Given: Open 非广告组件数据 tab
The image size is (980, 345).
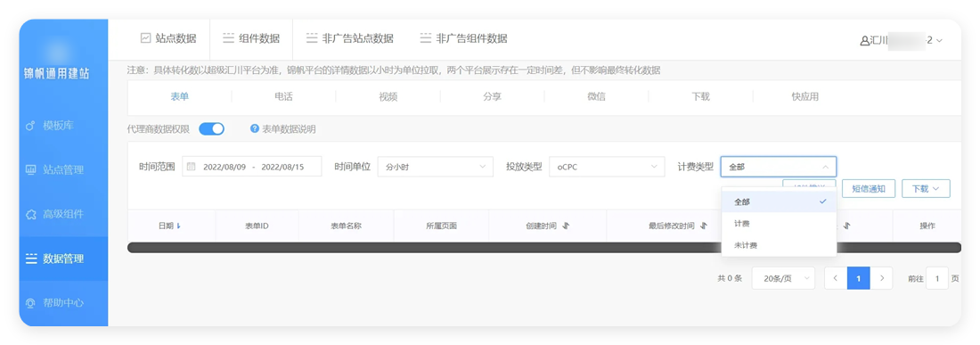Looking at the screenshot, I should (x=464, y=38).
